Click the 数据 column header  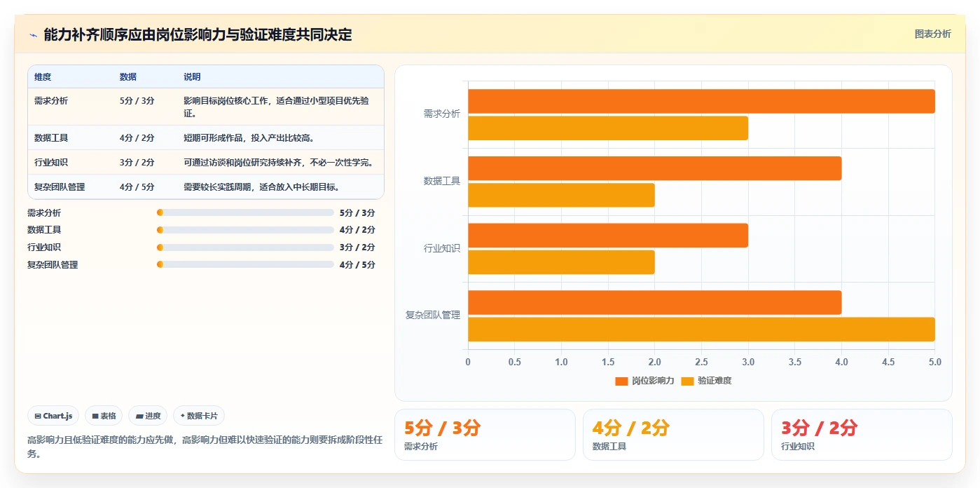click(128, 76)
